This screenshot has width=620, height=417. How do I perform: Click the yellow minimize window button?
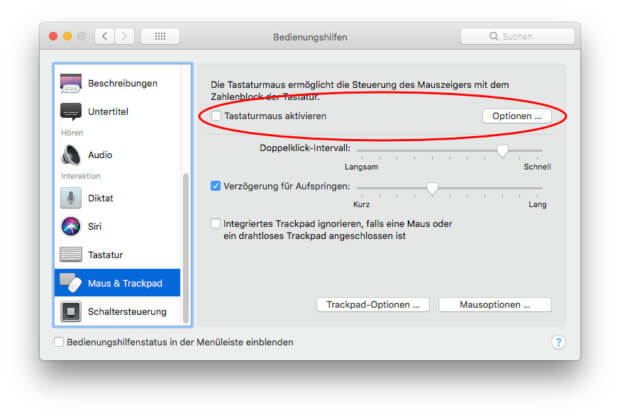click(68, 36)
